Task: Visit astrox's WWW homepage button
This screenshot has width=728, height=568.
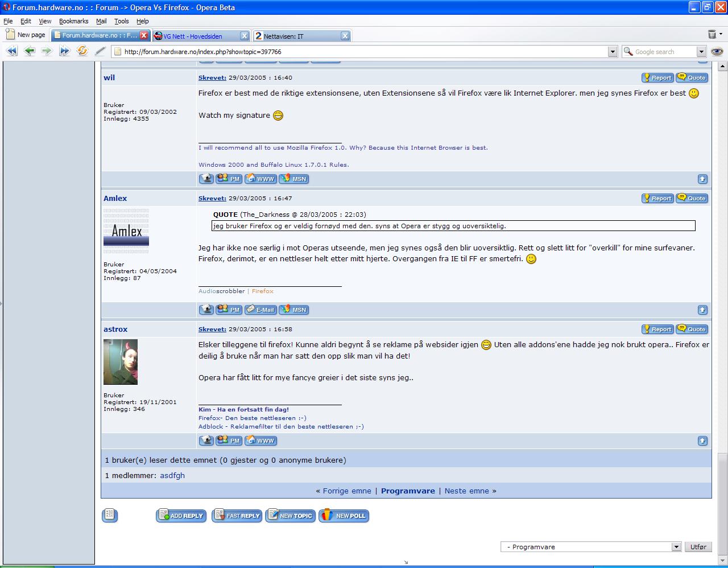Action: [260, 441]
